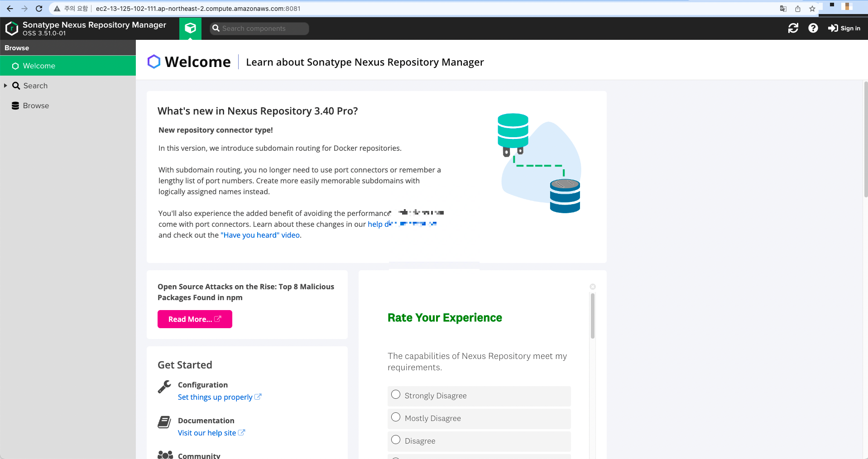Click the Sign in button

pyautogui.click(x=844, y=28)
